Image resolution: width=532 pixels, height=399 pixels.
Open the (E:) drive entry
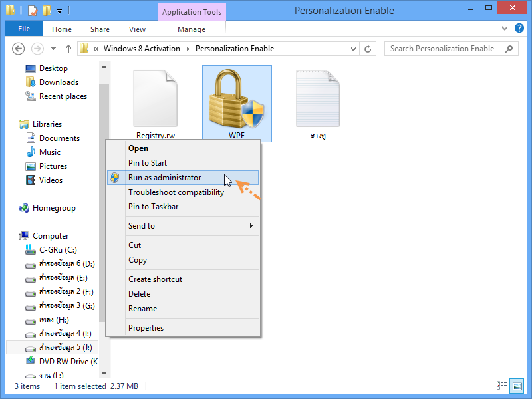57,278
